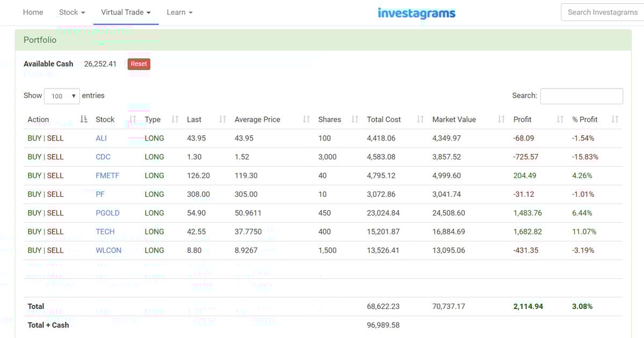Select the FMETF average price 119.30
The width and height of the screenshot is (644, 338).
246,175
